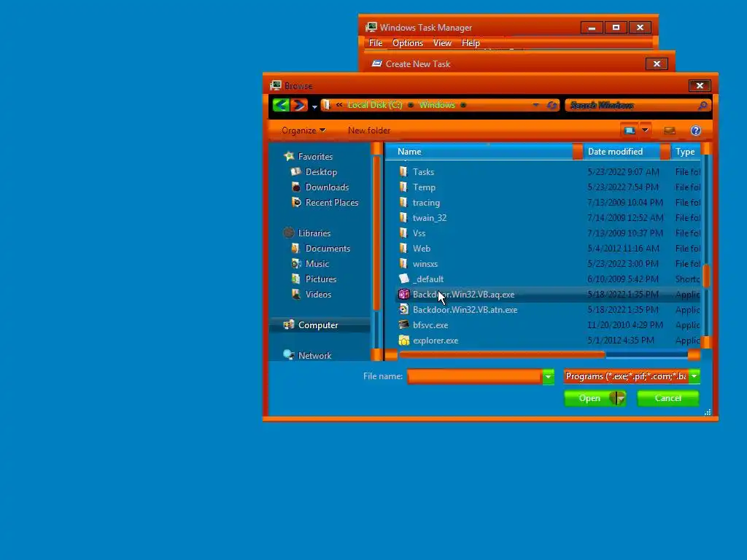
Task: Close the Create New Task dialog
Action: (x=657, y=64)
